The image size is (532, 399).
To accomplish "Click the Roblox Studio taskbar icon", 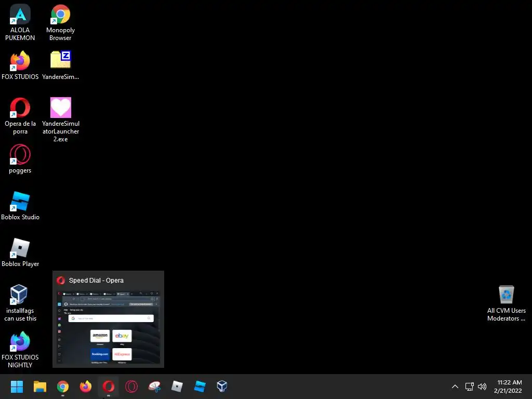I will [200, 387].
